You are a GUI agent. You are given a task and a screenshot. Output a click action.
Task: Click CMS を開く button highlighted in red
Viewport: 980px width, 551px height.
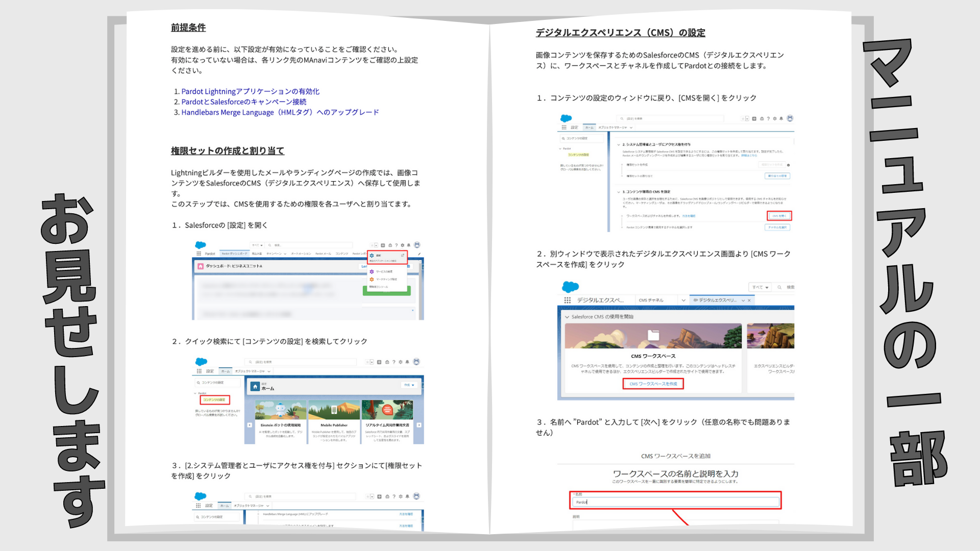[779, 216]
